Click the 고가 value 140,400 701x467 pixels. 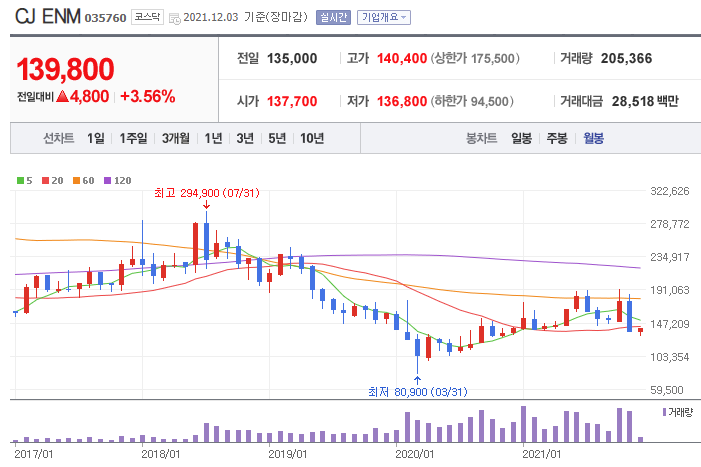[402, 59]
